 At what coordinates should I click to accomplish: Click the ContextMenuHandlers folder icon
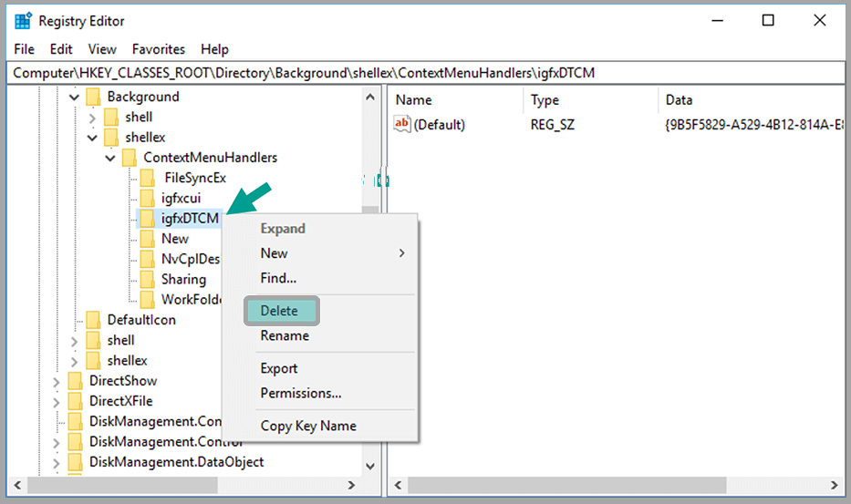(130, 158)
